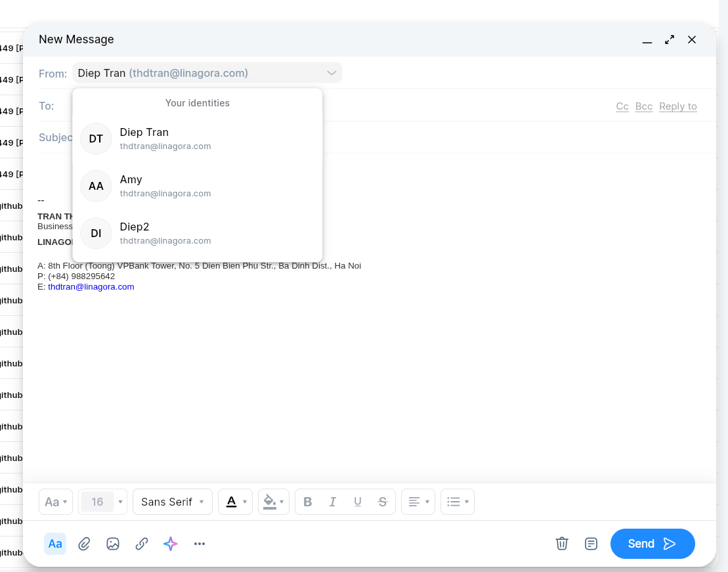Send the message
Screen dimensions: 728x572
(653, 544)
